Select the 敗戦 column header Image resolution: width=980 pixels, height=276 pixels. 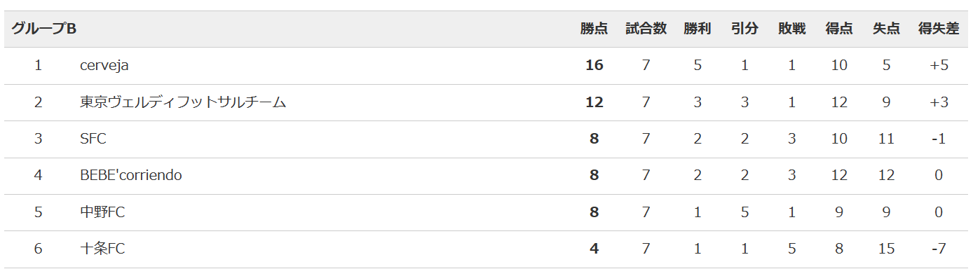(x=791, y=29)
